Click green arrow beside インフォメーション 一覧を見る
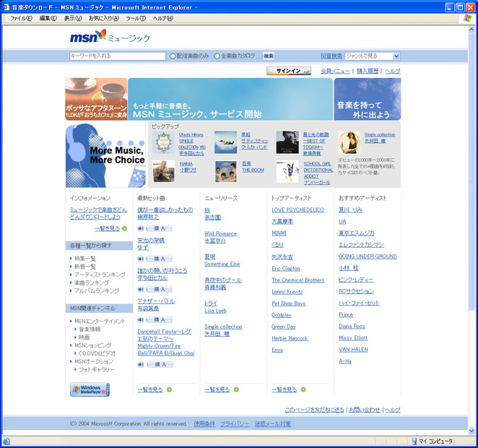The width and height of the screenshot is (478, 448). coord(124,228)
